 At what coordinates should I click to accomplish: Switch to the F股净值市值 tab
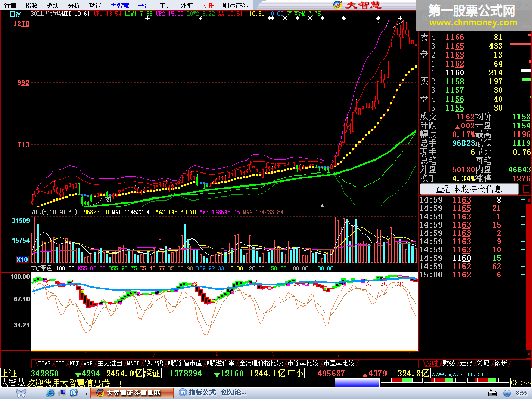[x=184, y=363]
